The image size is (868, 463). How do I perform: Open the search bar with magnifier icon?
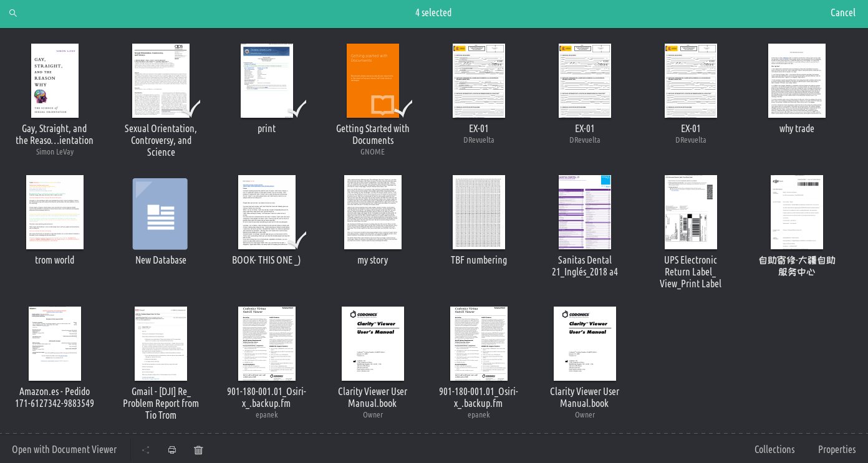tap(13, 12)
